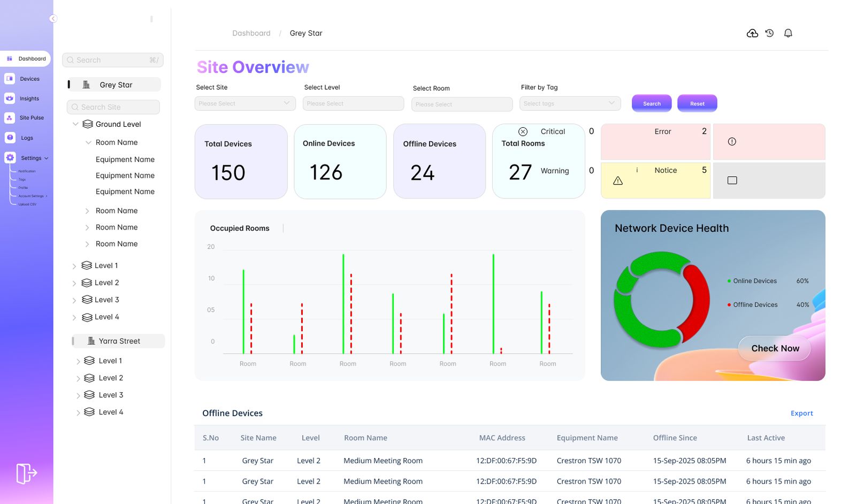Collapse sidebar using the arrow circle icon
The height and width of the screenshot is (504, 856).
(x=53, y=19)
